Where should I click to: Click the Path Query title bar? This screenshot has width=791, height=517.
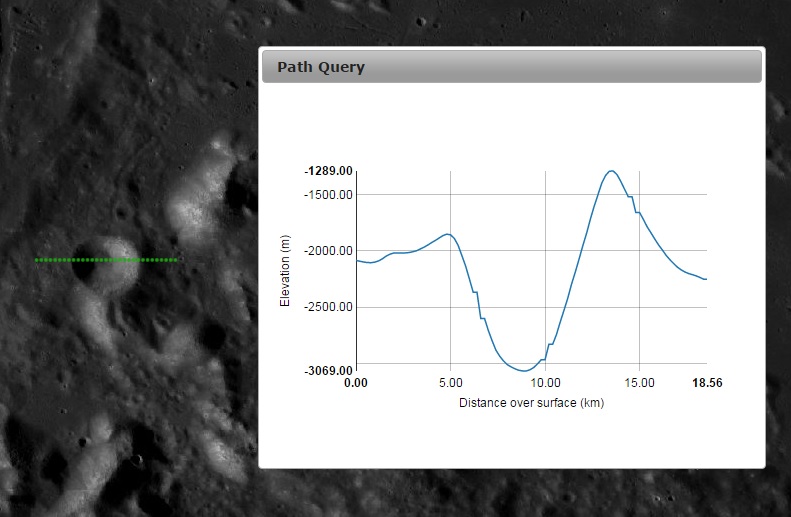[511, 67]
